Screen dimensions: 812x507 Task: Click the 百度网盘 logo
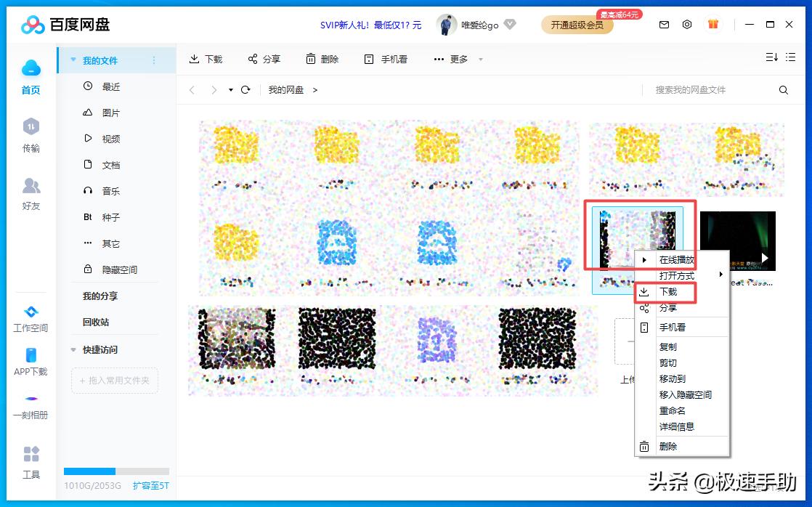click(66, 25)
